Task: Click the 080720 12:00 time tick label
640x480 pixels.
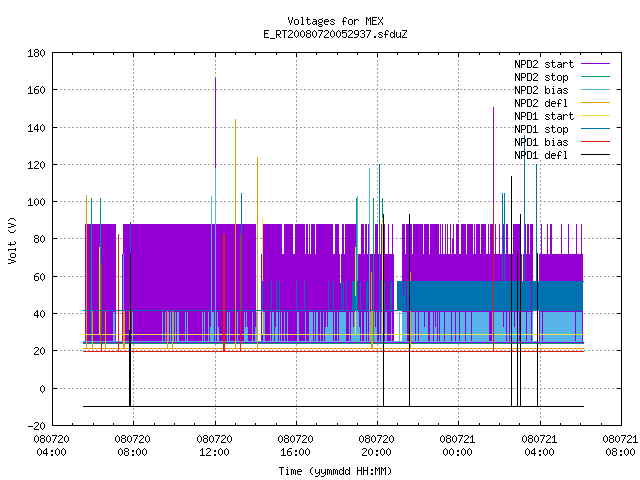Action: click(214, 446)
